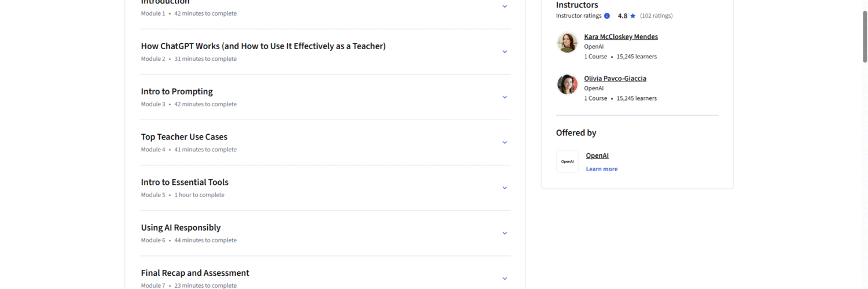Viewport: 868px width, 289px height.
Task: Click the Learn more link
Action: click(601, 169)
